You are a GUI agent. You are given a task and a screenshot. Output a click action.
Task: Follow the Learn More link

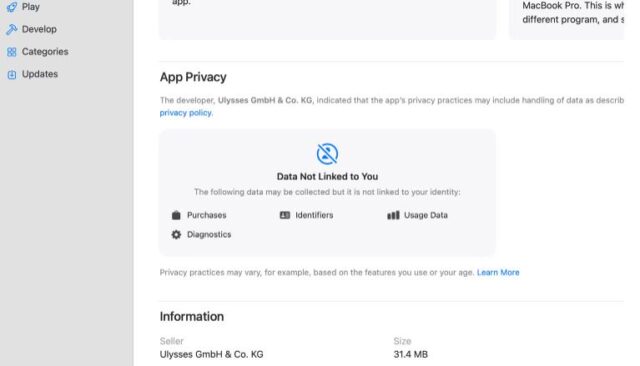498,273
